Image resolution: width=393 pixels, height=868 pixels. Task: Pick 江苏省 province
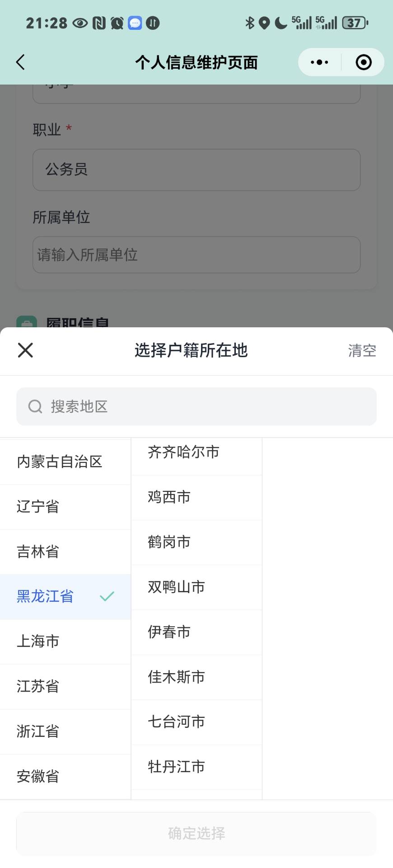tap(38, 686)
